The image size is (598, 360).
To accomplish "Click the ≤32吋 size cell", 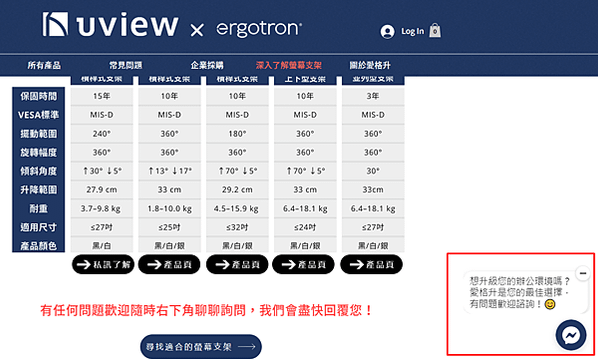I will 237,227.
